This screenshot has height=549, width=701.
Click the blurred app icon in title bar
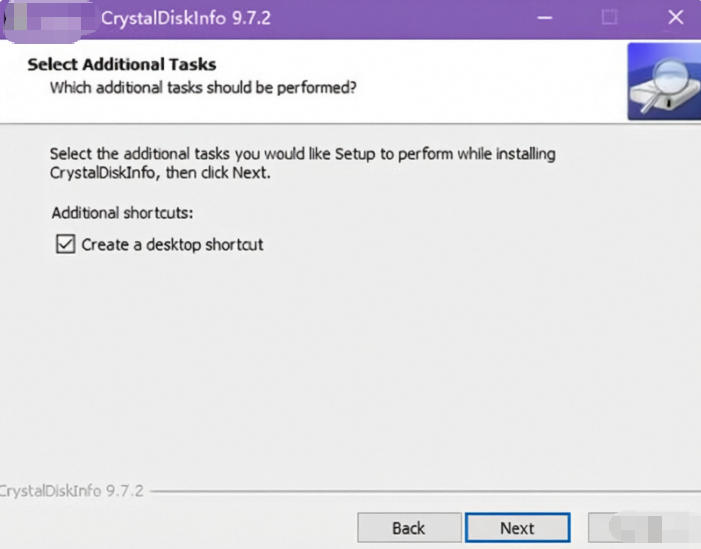click(x=47, y=20)
